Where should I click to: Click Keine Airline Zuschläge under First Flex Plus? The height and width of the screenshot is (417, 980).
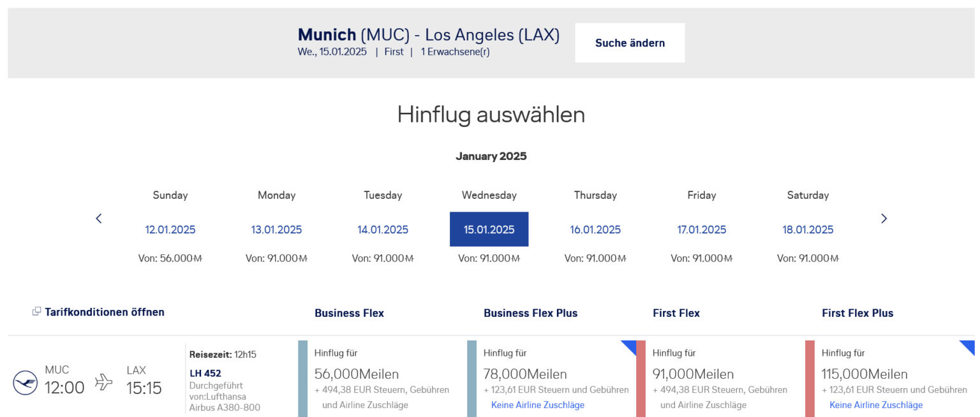point(875,405)
